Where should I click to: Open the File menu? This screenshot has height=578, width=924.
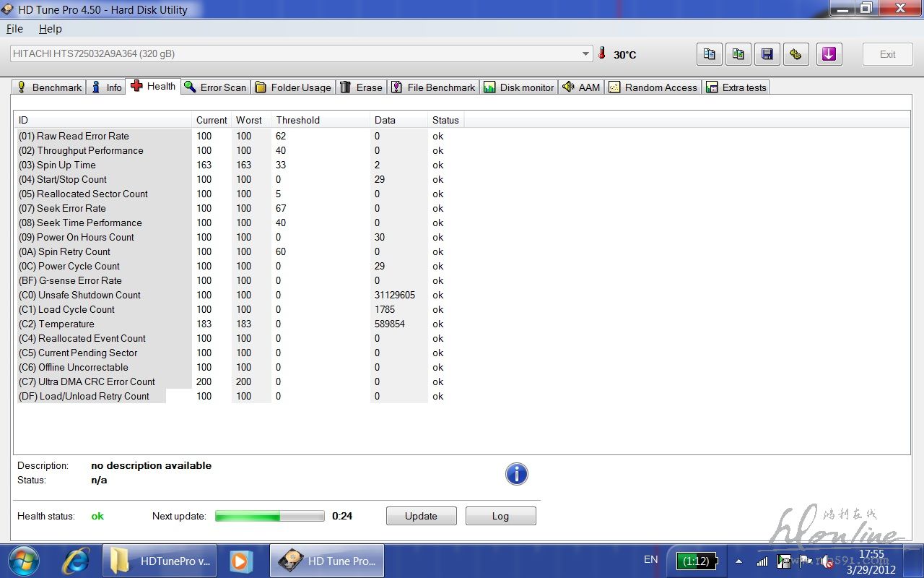[x=14, y=29]
